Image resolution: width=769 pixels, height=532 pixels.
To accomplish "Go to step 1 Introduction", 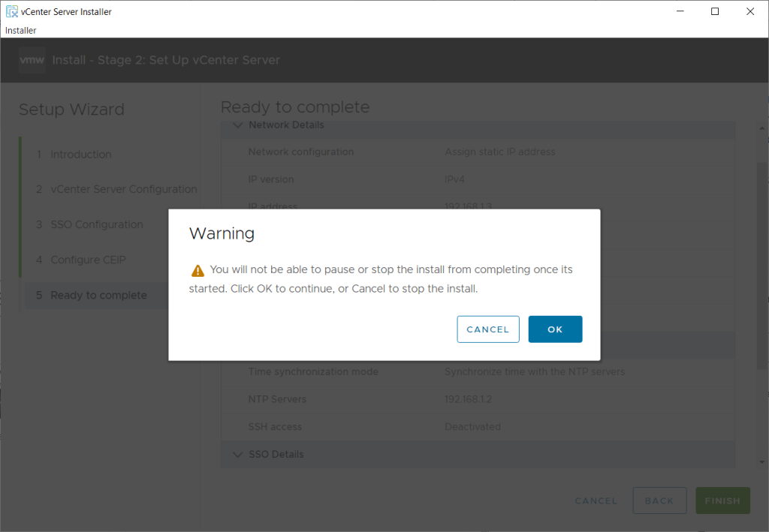I will [x=80, y=155].
